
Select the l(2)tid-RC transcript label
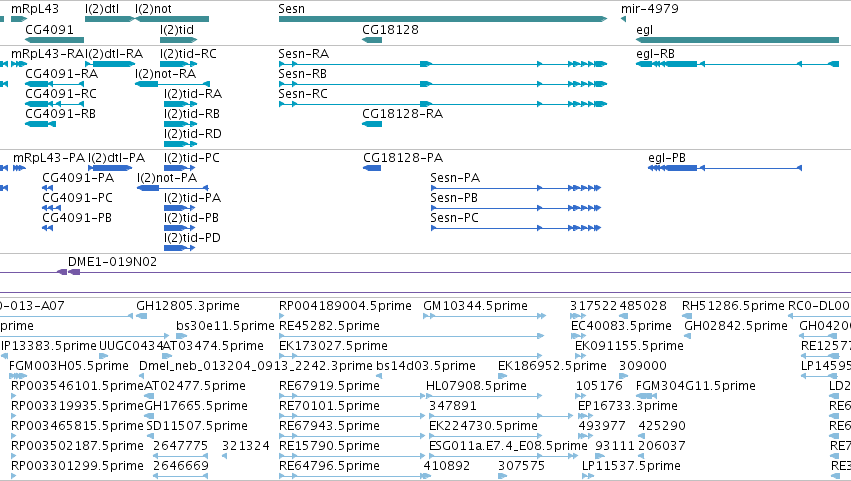point(188,54)
